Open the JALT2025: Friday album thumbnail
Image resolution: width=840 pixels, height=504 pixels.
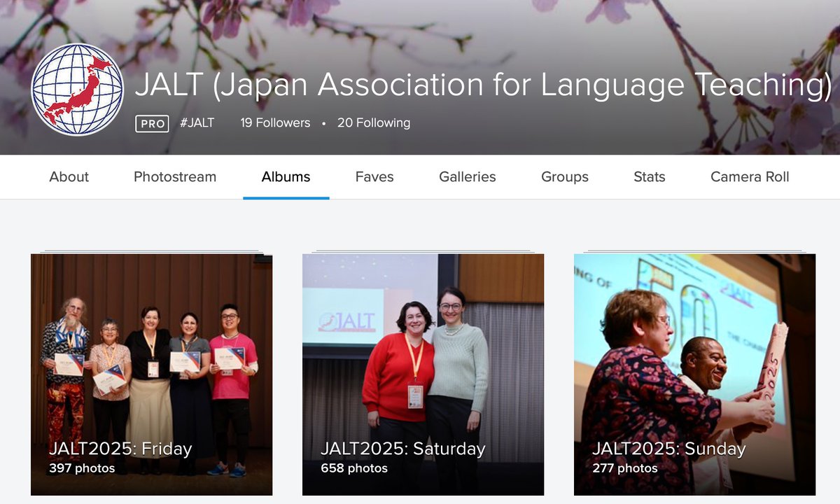pos(151,374)
